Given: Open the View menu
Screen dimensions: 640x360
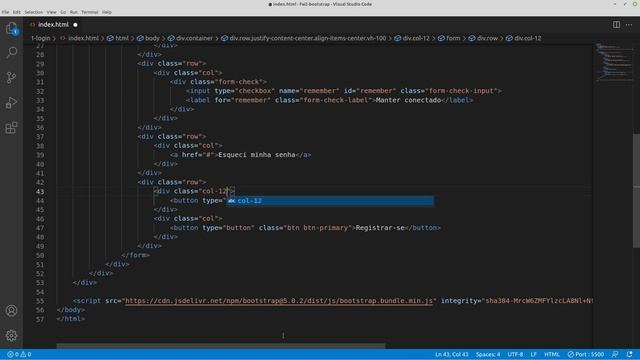Looking at the screenshot, I should point(51,12).
